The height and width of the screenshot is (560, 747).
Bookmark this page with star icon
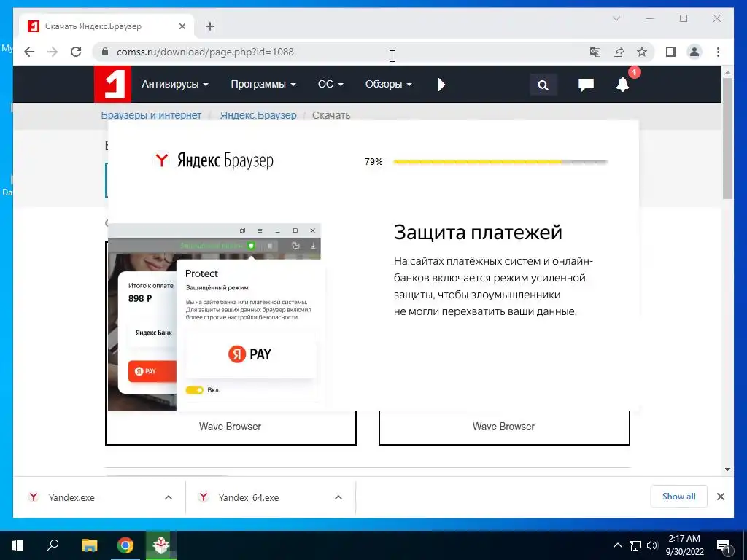(x=642, y=52)
